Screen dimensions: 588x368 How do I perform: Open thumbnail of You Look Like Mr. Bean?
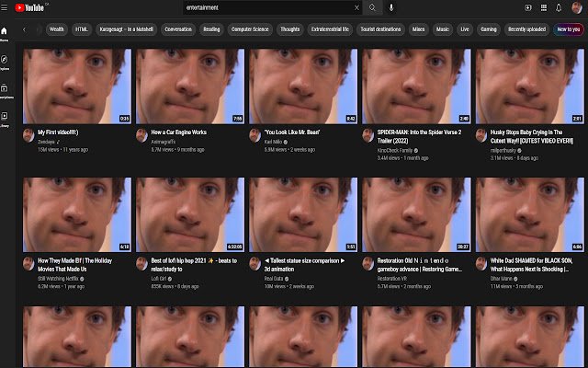pos(303,86)
